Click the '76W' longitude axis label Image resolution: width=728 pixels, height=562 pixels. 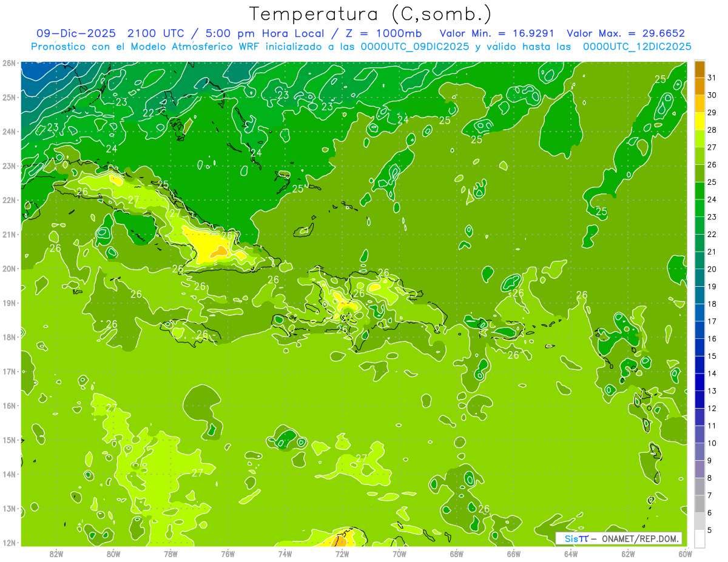click(x=227, y=554)
